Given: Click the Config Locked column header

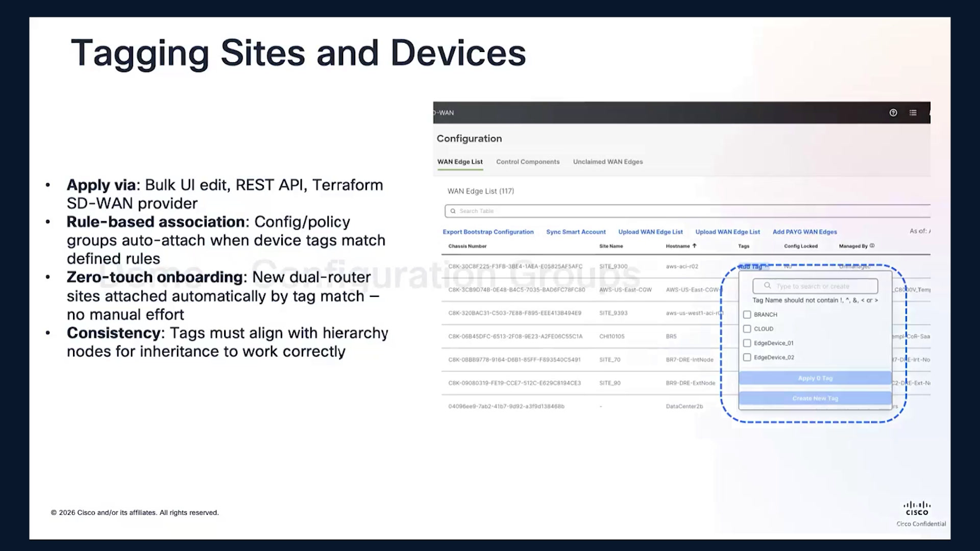Looking at the screenshot, I should click(801, 246).
